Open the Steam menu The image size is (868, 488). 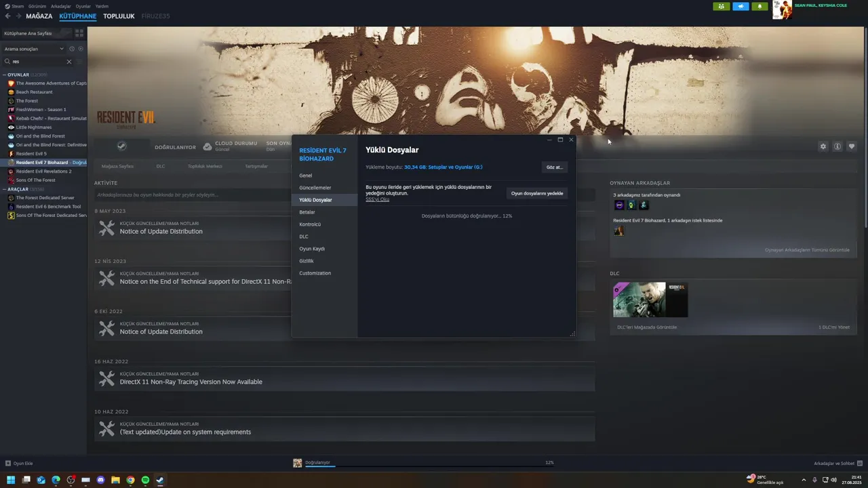(x=14, y=6)
